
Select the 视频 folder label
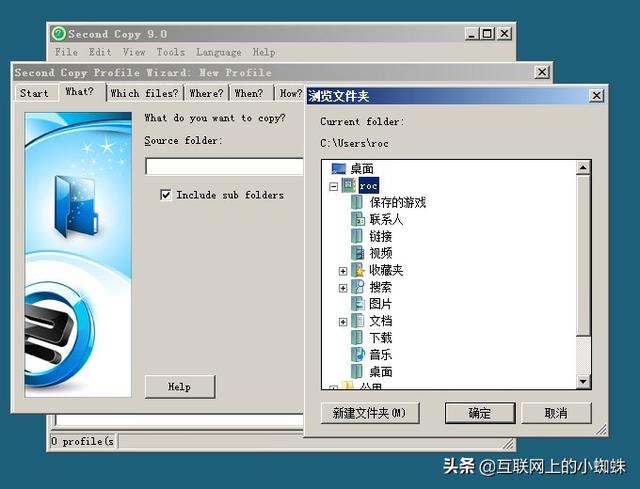pos(381,253)
